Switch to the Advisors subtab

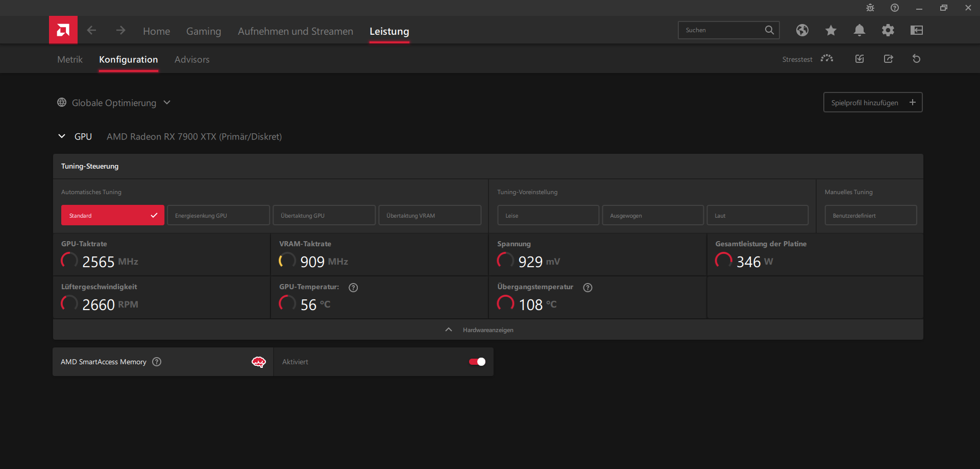point(192,59)
